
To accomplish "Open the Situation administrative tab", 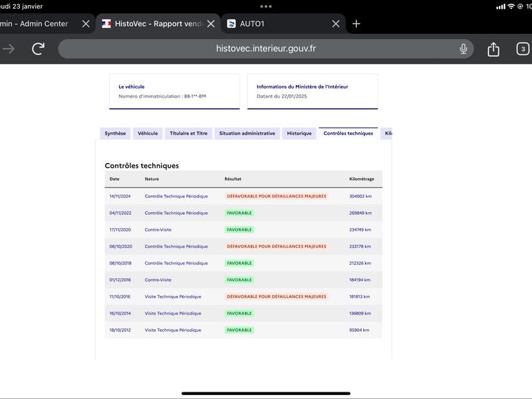I will 247,134.
